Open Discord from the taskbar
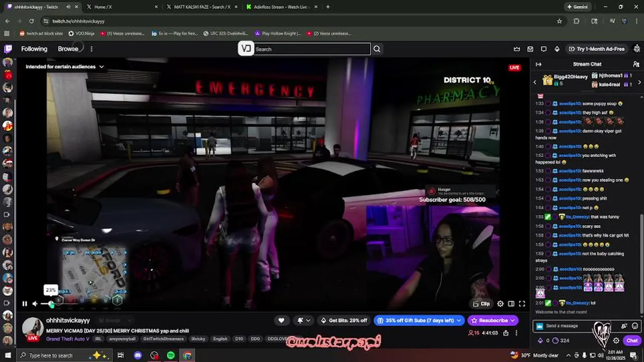The image size is (644, 362). (x=138, y=355)
